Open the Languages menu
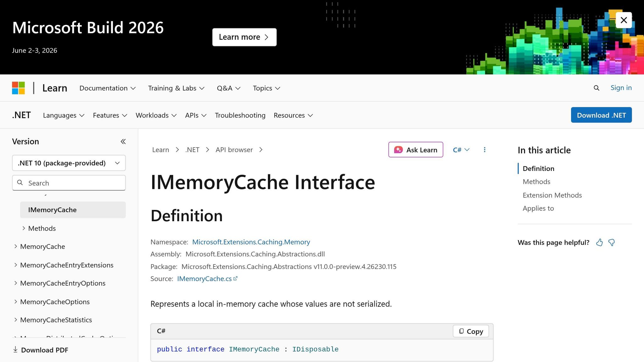 [64, 115]
